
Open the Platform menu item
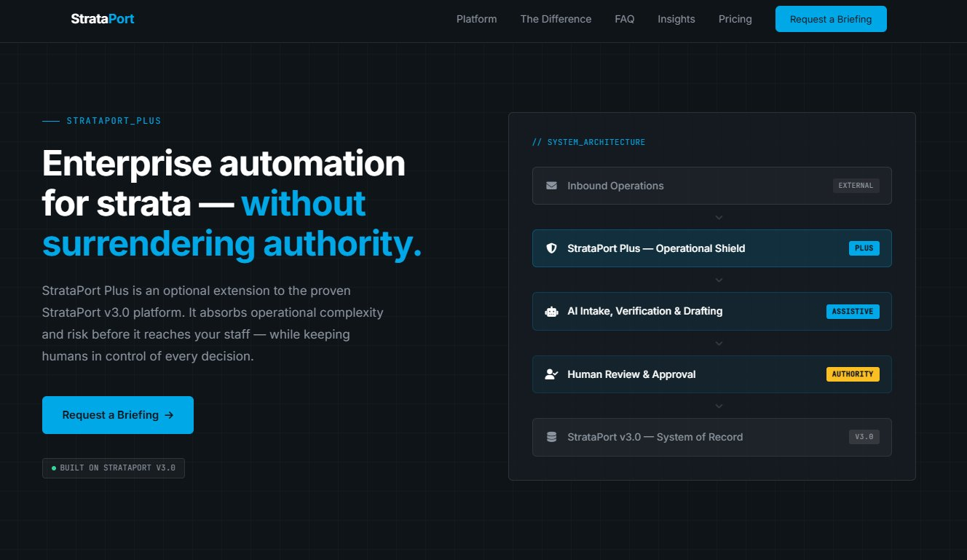point(476,19)
